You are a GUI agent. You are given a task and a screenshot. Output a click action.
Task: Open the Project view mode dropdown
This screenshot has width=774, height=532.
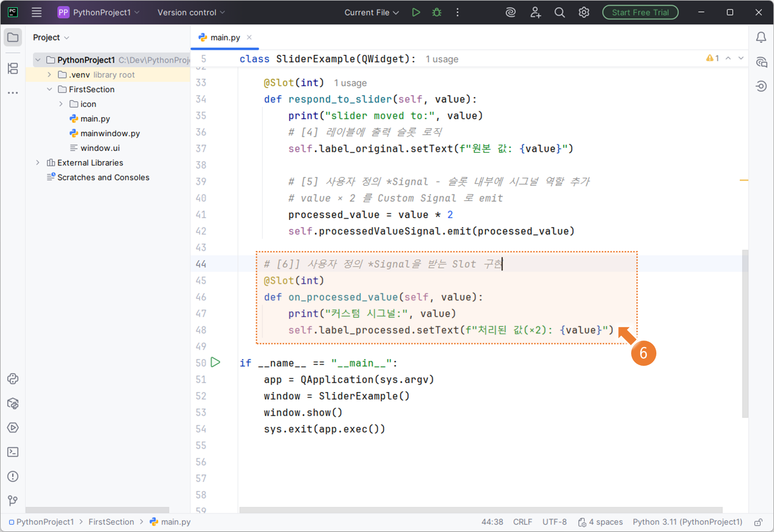[x=51, y=37]
